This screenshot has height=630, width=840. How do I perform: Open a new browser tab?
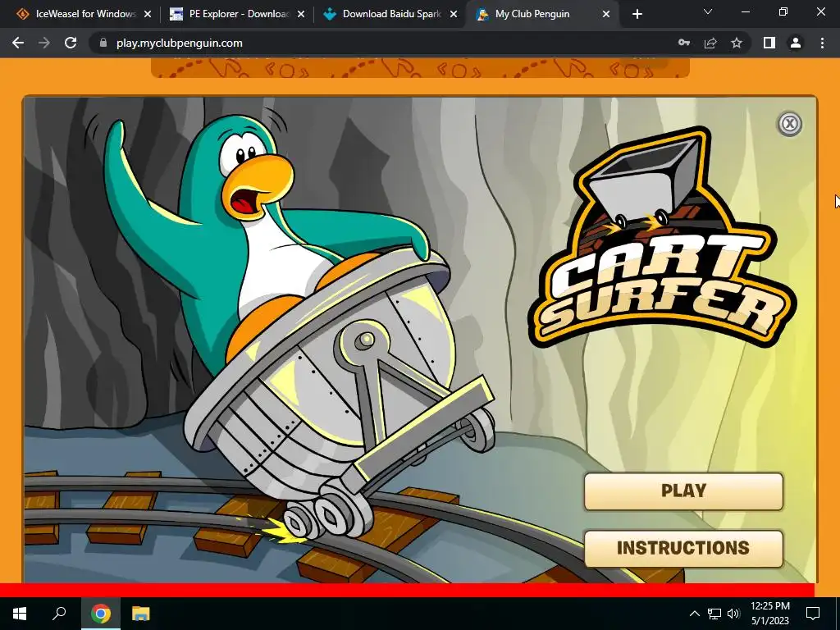637,15
